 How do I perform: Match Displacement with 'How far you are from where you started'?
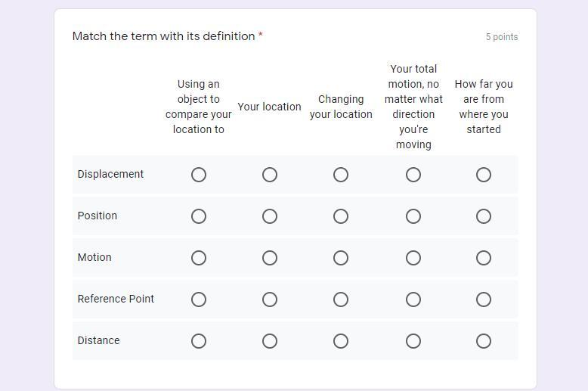pos(484,175)
